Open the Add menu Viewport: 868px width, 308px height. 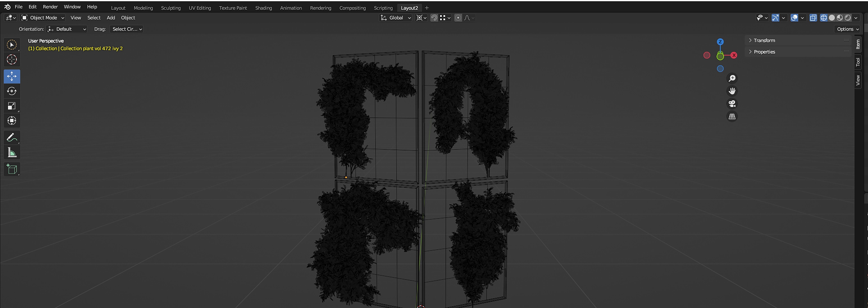click(111, 18)
